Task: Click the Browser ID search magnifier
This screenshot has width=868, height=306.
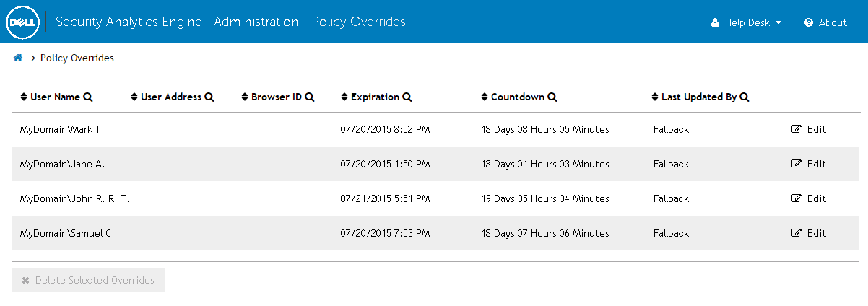Action: (310, 97)
